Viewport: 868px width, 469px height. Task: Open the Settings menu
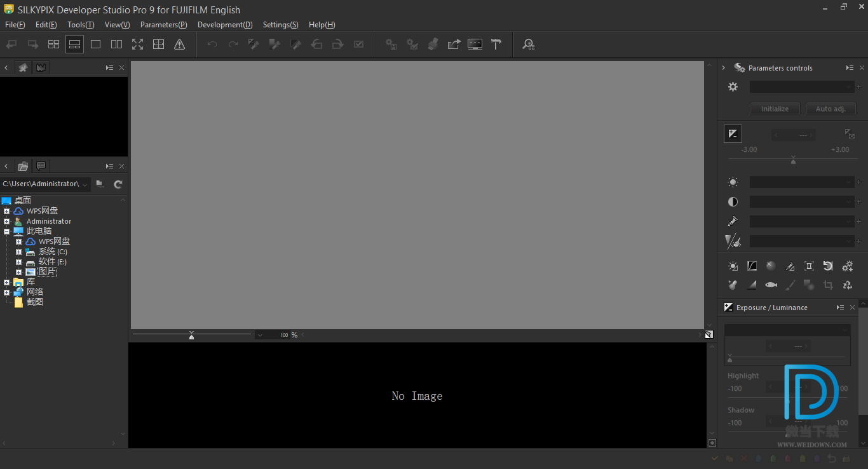(280, 25)
